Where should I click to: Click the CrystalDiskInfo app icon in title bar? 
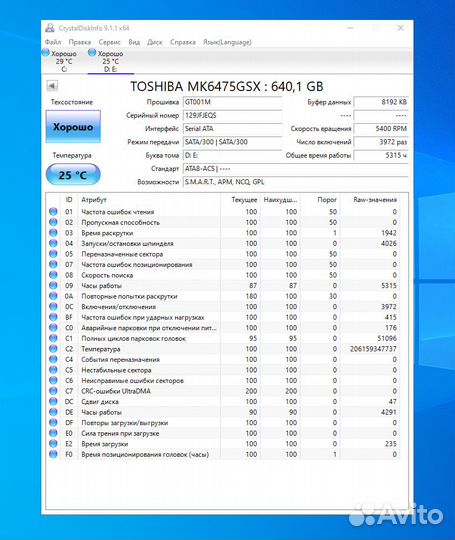click(50, 28)
